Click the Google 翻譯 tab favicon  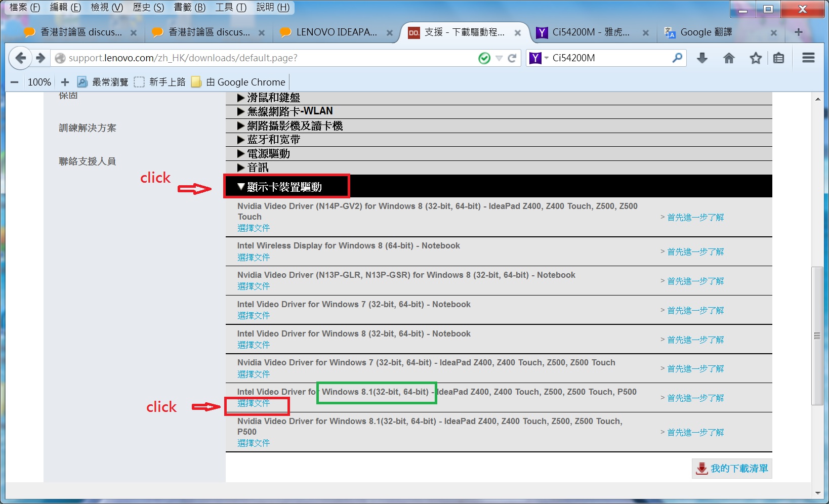670,33
